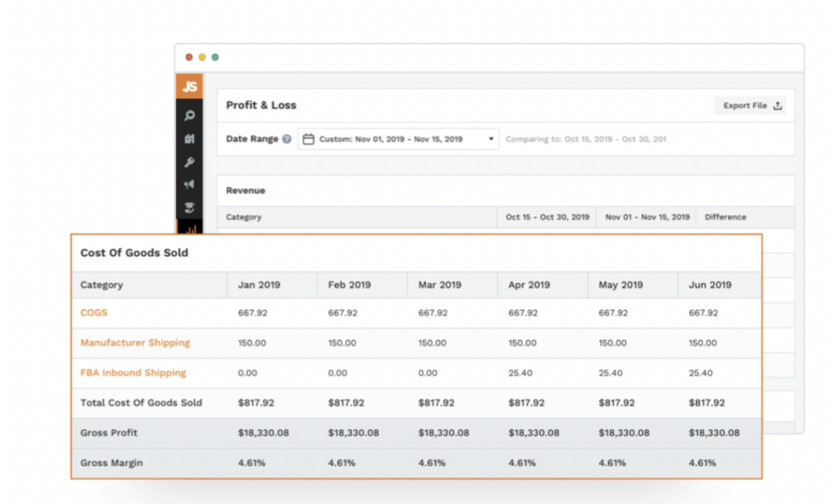This screenshot has width=829, height=504.
Task: Click FBA Inbound Shipping 25.40 for Jun 2019
Action: (x=700, y=373)
